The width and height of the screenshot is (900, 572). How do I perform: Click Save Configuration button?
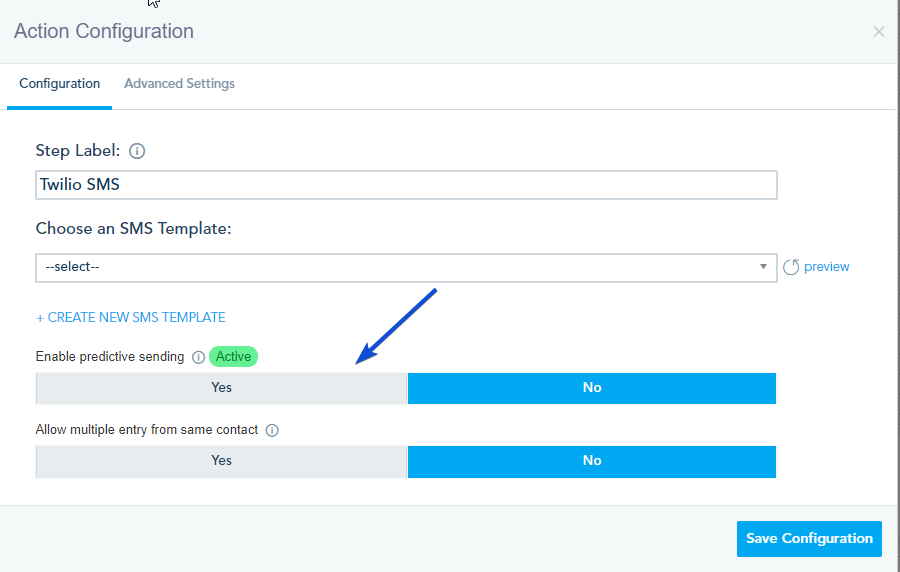click(809, 538)
